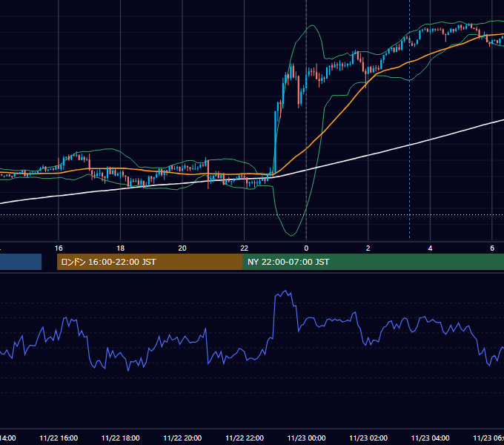Viewport: 504px width, 445px height.
Task: Click the 11/23 04:00 date label
Action: [x=430, y=438]
